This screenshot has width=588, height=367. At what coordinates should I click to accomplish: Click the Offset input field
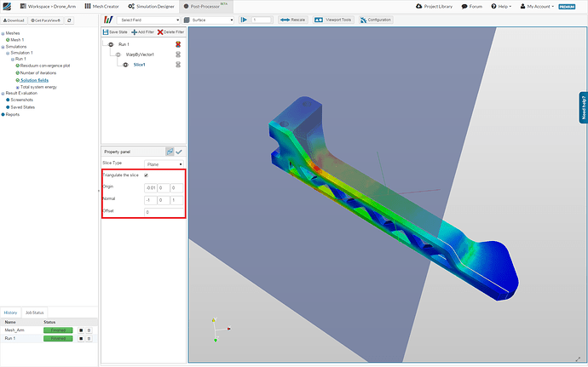[164, 212]
